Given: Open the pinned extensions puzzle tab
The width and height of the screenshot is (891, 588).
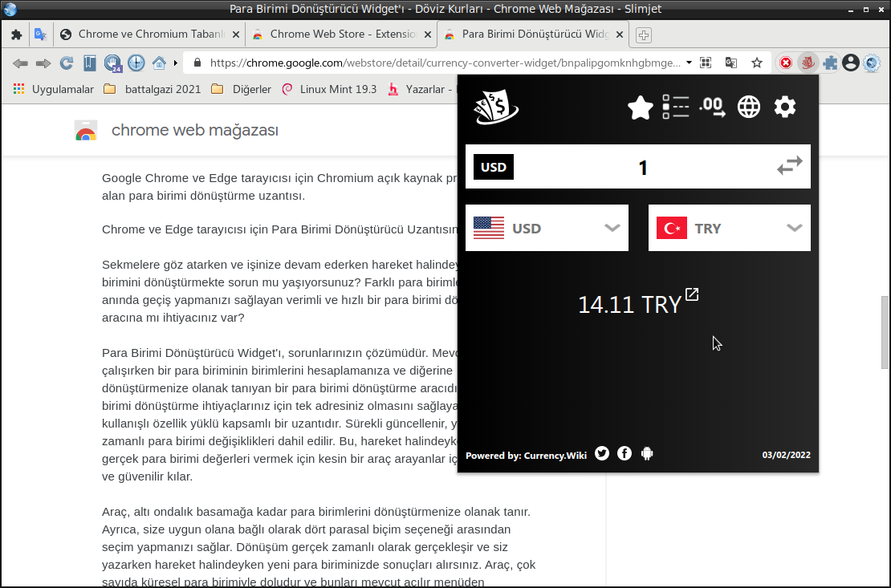Looking at the screenshot, I should point(17,34).
